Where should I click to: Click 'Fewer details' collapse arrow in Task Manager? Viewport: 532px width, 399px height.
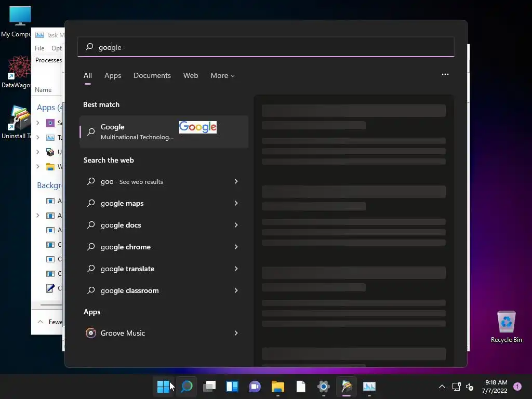click(x=41, y=322)
